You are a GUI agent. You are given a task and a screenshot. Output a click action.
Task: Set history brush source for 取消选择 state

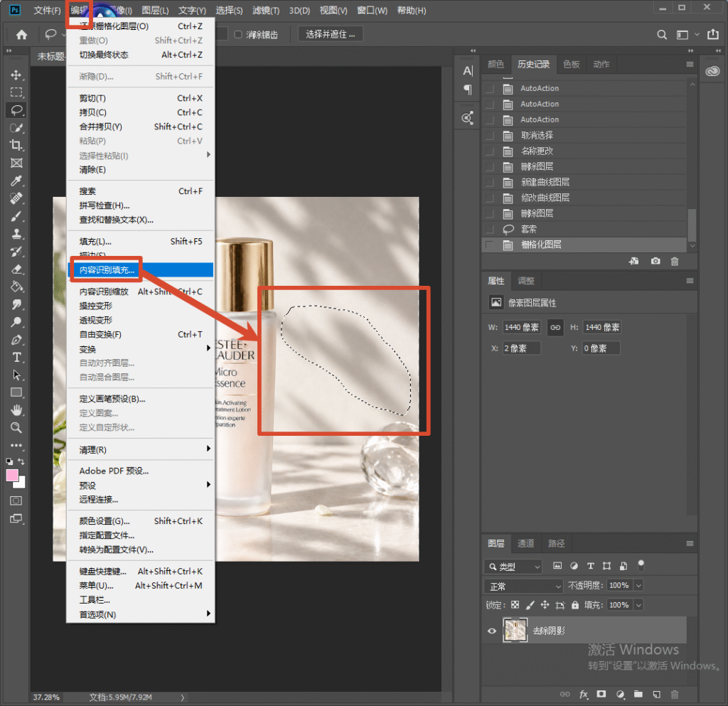(x=489, y=135)
